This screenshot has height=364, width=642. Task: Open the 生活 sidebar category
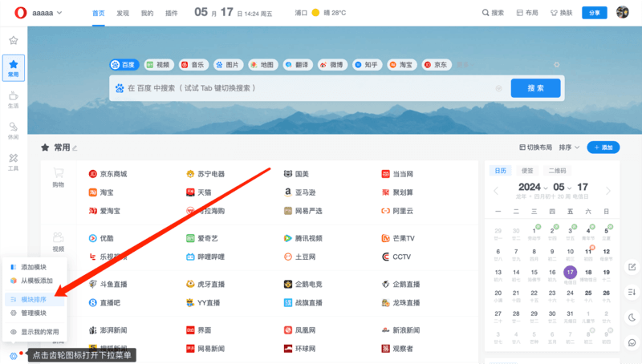(14, 99)
